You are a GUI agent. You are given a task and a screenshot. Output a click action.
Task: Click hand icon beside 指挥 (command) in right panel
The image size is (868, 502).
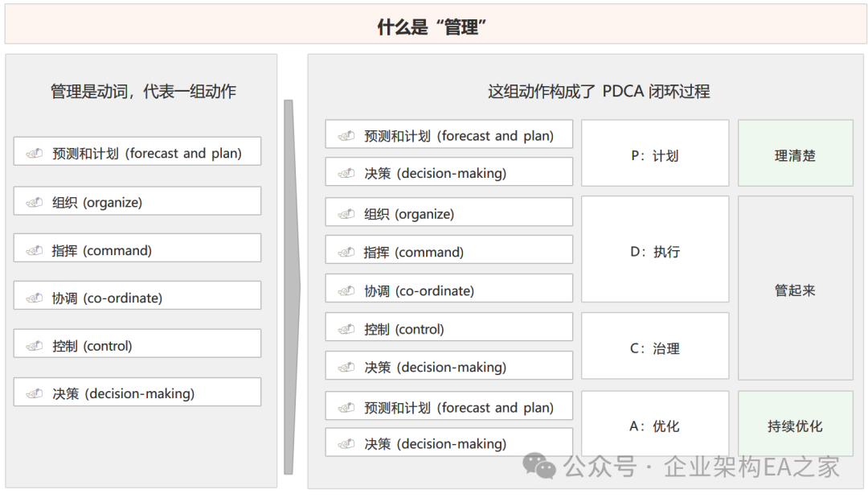tap(346, 252)
